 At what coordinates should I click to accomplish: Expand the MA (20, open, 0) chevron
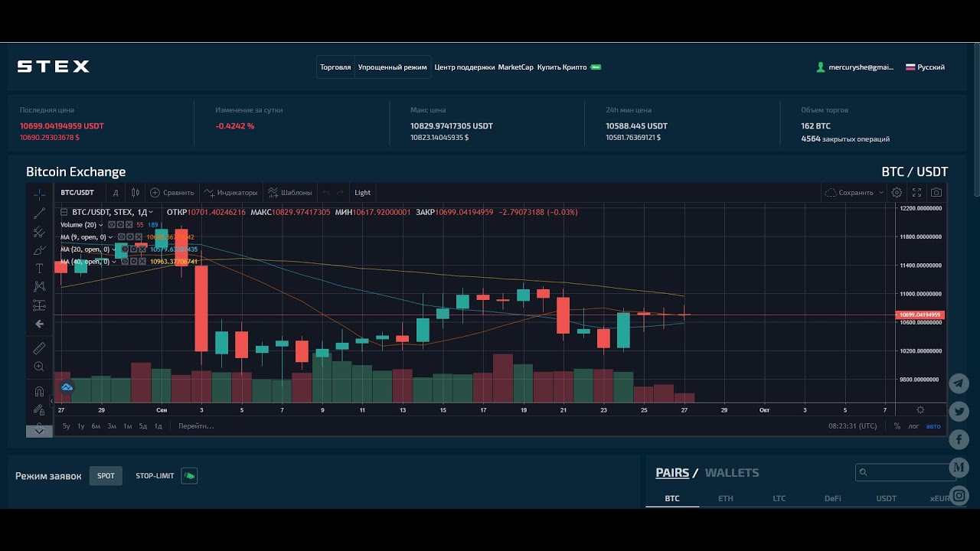tap(113, 249)
